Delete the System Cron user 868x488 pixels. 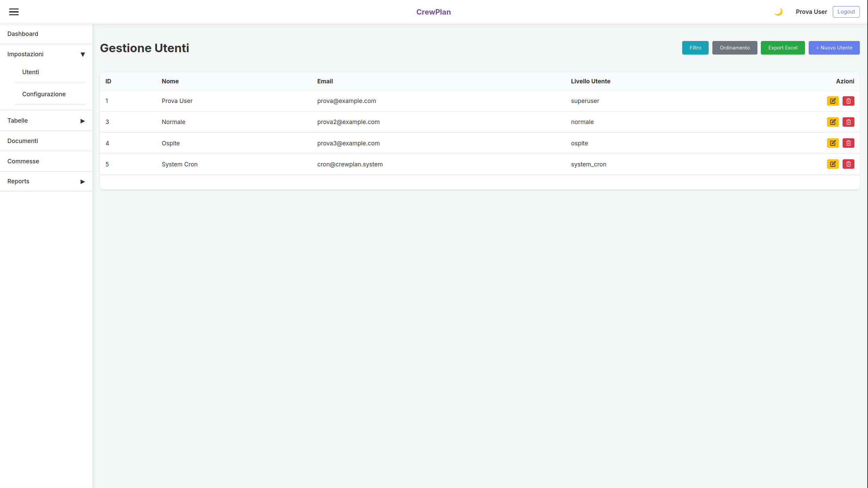coord(848,164)
